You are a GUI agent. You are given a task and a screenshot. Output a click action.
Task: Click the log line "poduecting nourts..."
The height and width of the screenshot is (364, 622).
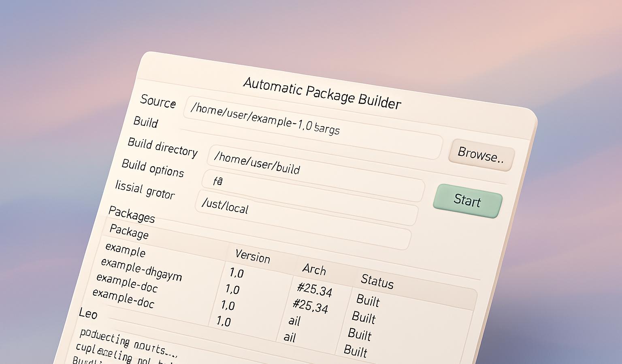[x=128, y=342]
